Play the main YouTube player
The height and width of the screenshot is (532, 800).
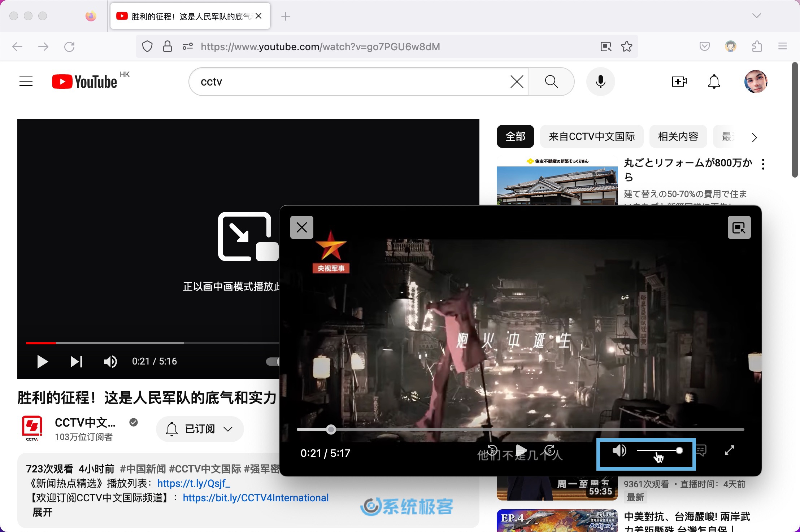(x=42, y=362)
